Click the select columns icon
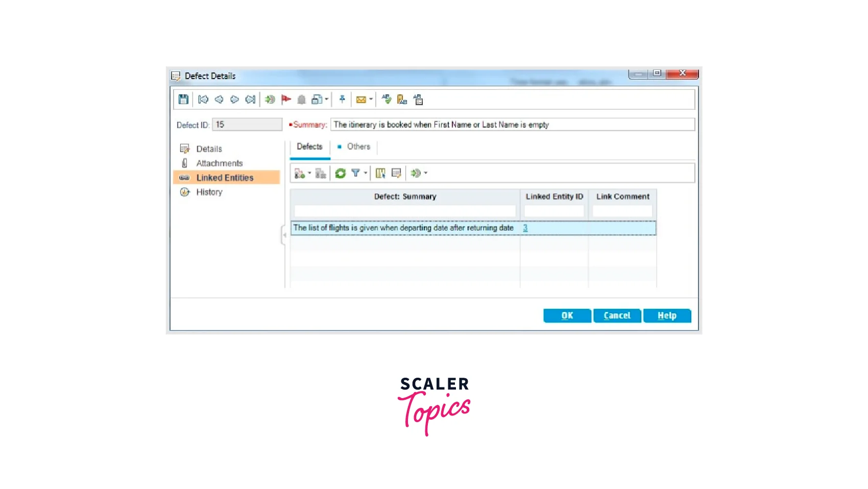The height and width of the screenshot is (489, 868). pyautogui.click(x=380, y=174)
